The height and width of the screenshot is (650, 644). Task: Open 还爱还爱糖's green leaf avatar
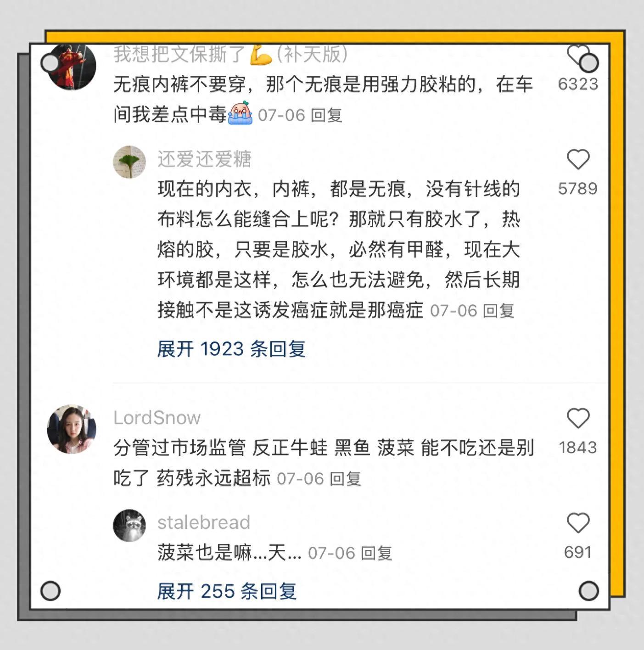129,162
